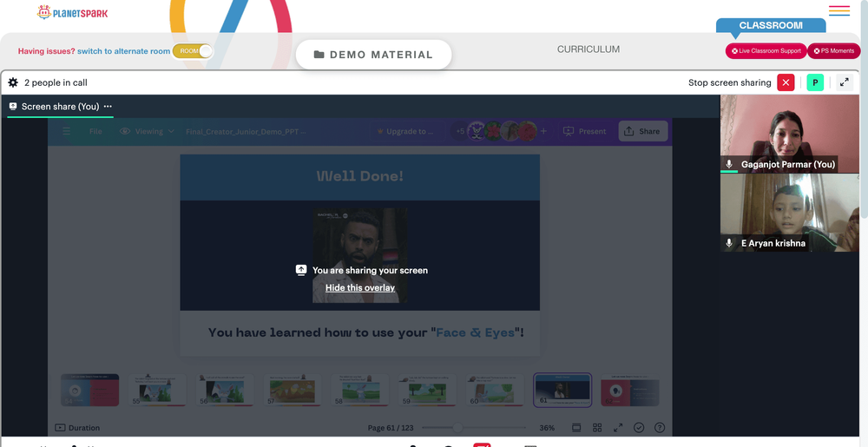The image size is (868, 447).
Task: Click Present in Canva toolbar
Action: 585,131
